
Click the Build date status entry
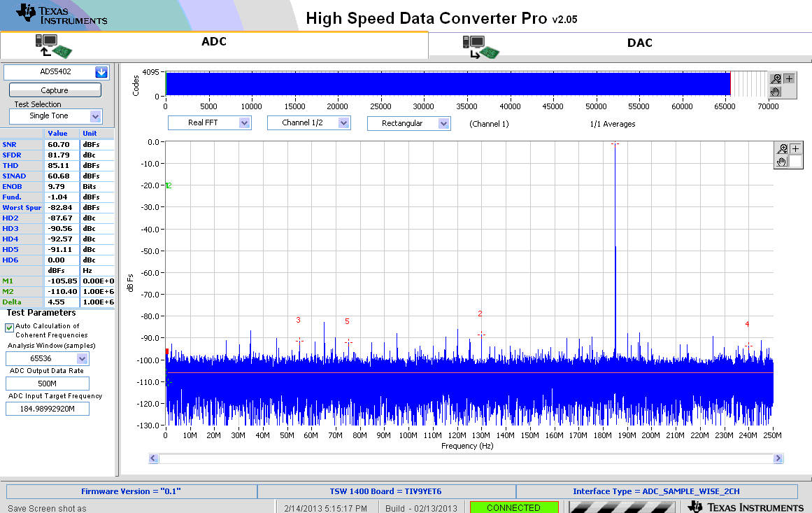click(421, 508)
